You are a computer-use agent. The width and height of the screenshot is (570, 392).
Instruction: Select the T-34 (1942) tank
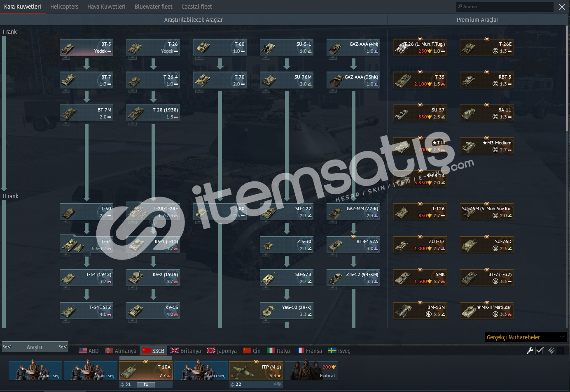pos(86,278)
